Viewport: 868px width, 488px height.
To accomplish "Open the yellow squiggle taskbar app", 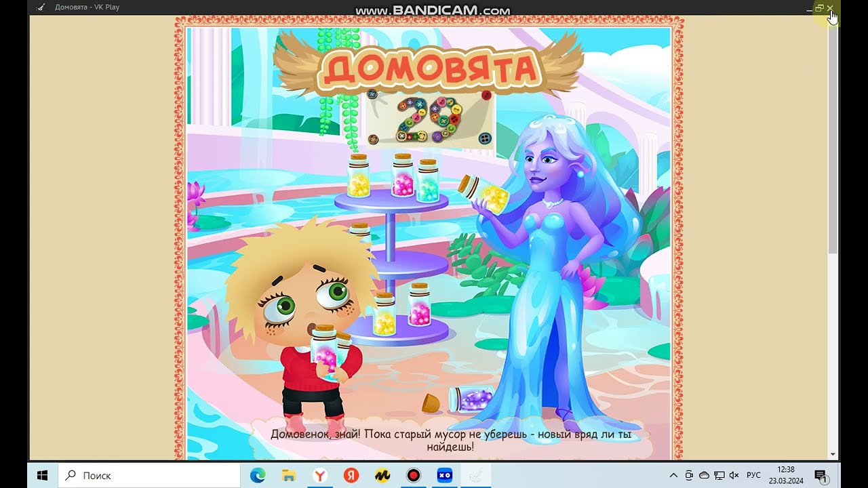I will pyautogui.click(x=382, y=475).
